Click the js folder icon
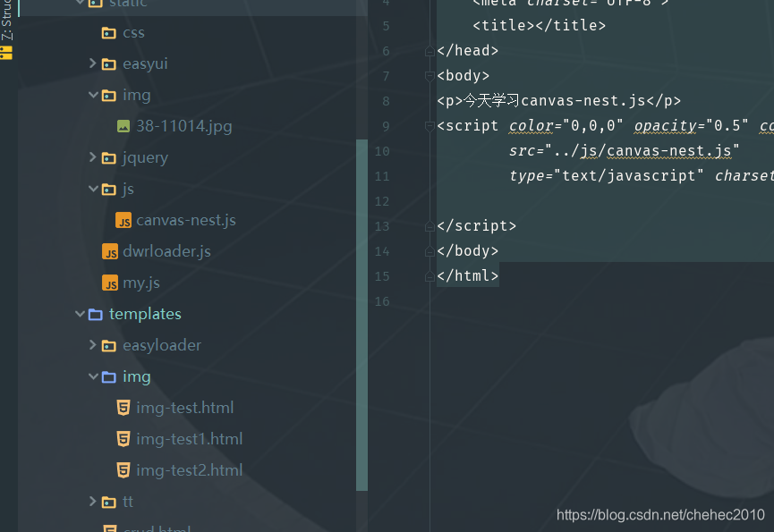 [x=108, y=190]
